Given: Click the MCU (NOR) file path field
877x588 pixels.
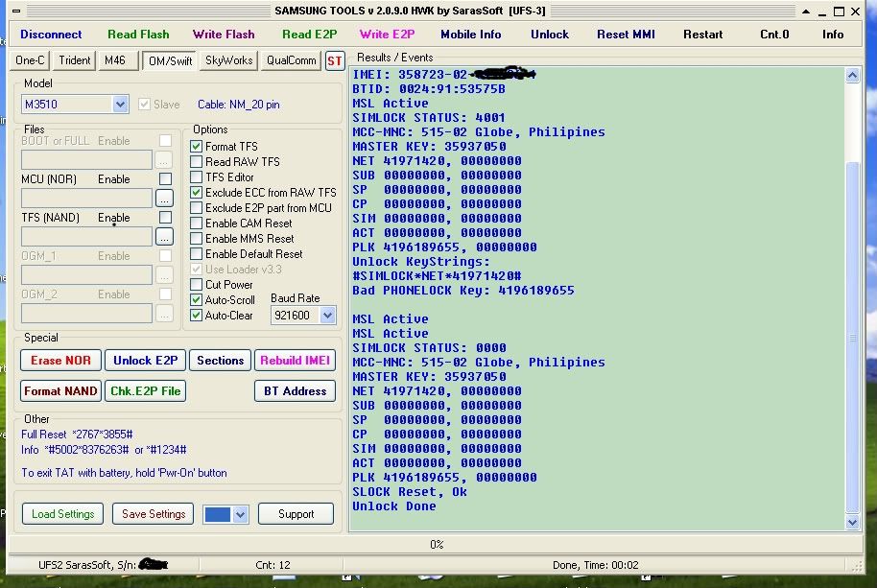Looking at the screenshot, I should point(86,198).
